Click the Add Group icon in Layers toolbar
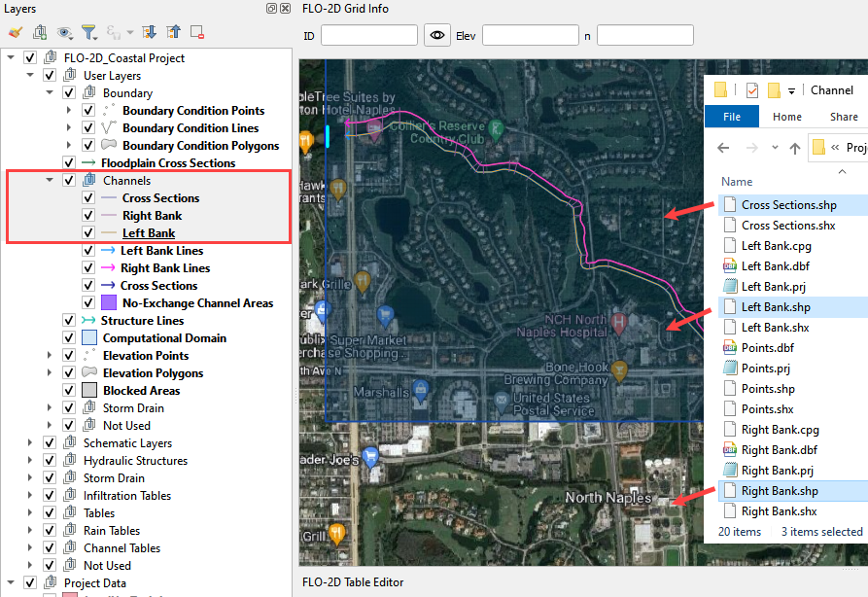This screenshot has height=597, width=868. tap(39, 32)
